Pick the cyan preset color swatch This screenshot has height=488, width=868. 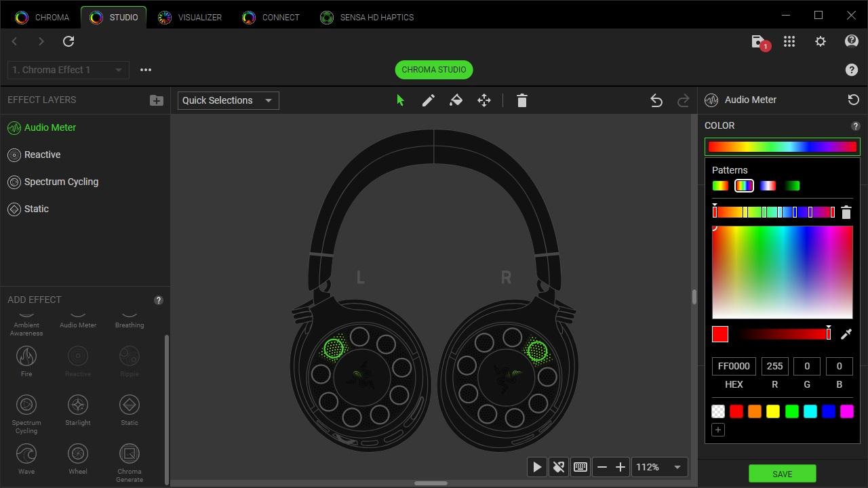[x=810, y=411]
